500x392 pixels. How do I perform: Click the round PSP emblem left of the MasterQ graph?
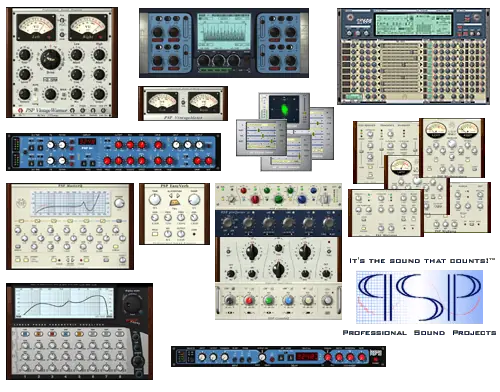(x=21, y=202)
